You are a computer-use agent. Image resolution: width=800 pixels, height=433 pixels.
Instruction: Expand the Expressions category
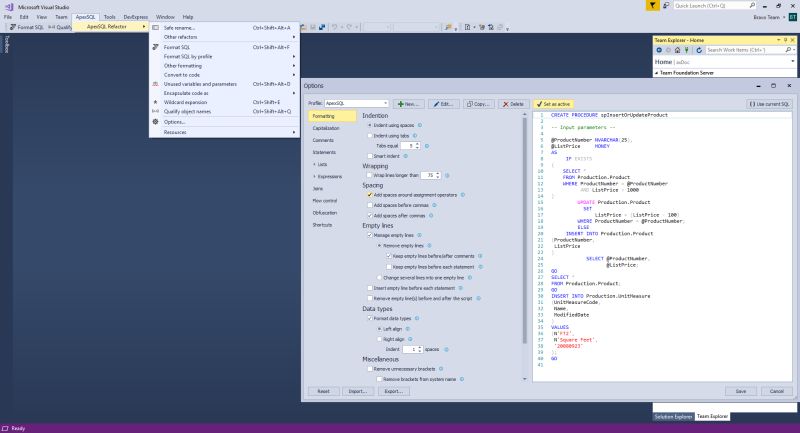point(314,176)
